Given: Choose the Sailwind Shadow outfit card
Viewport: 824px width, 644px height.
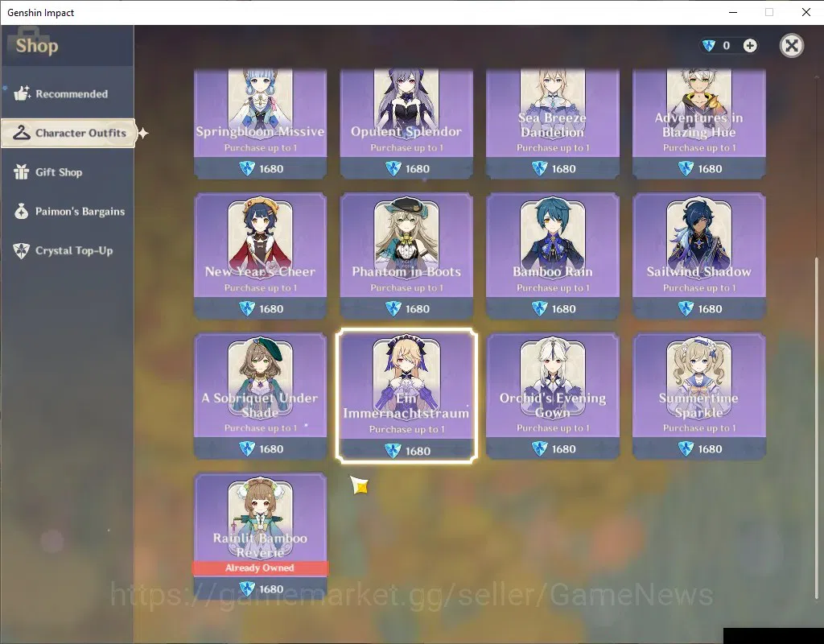Looking at the screenshot, I should (699, 255).
